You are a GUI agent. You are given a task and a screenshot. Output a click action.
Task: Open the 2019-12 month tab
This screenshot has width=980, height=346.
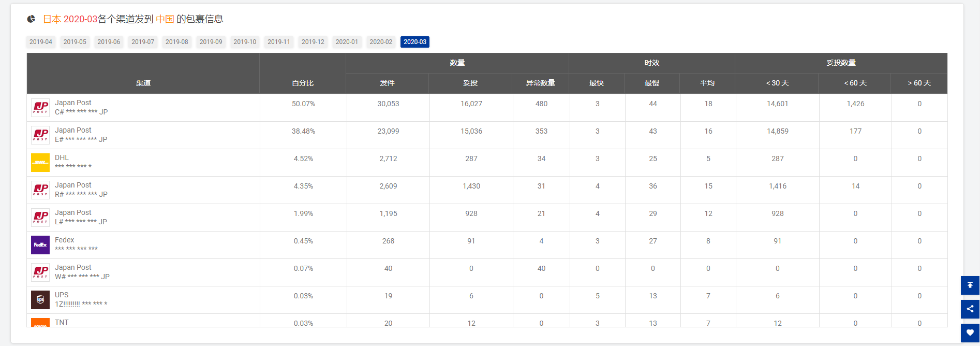coord(313,42)
